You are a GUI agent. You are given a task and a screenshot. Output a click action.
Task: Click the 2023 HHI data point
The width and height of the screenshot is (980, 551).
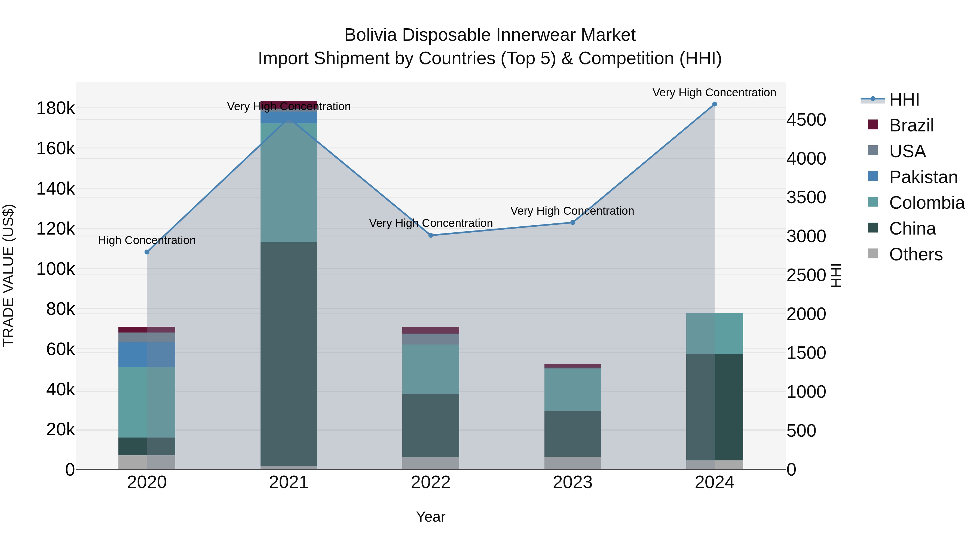click(572, 223)
